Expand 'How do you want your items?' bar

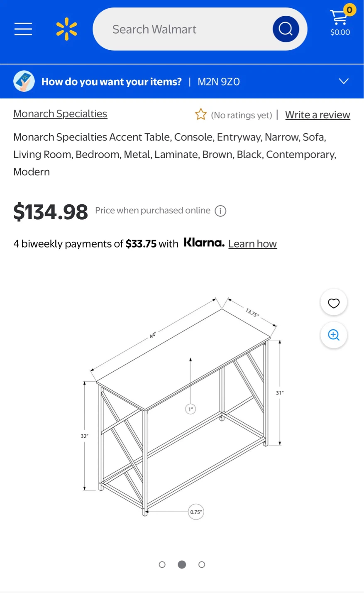pyautogui.click(x=182, y=81)
